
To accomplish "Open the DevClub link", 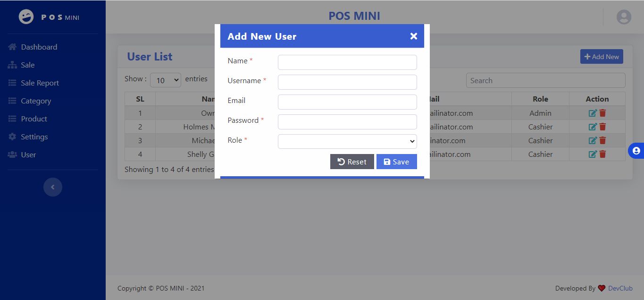I will tap(620, 288).
